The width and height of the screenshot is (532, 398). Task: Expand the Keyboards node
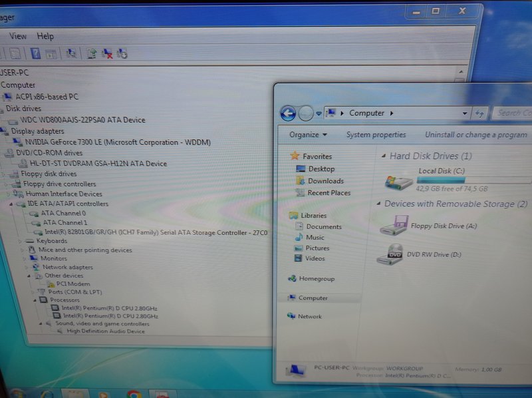20,241
